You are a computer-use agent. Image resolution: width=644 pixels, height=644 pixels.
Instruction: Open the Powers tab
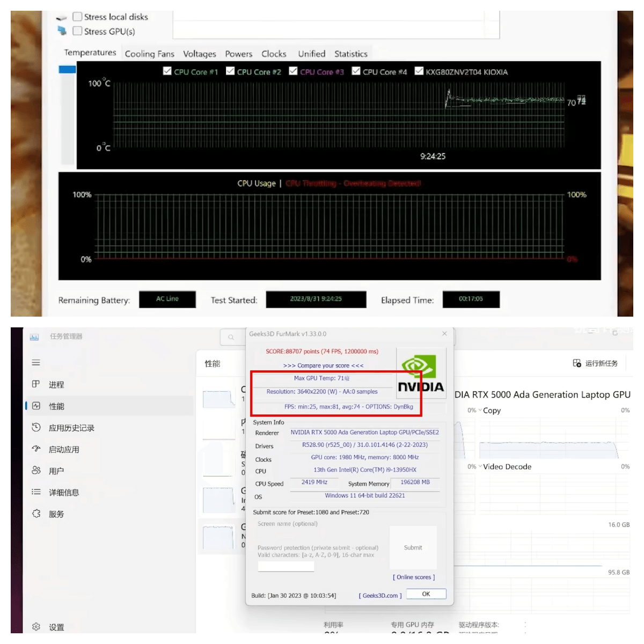[239, 54]
